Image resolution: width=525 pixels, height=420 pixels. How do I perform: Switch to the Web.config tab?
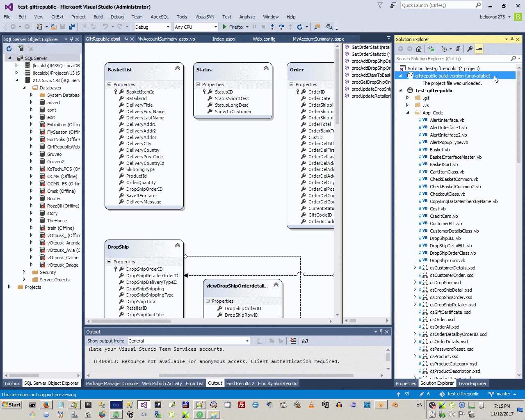tap(264, 39)
